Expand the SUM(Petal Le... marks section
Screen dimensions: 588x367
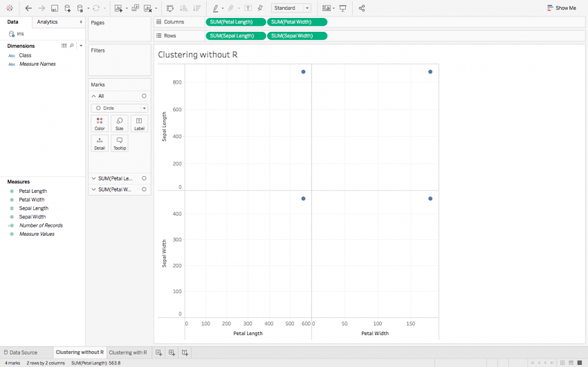pyautogui.click(x=93, y=178)
